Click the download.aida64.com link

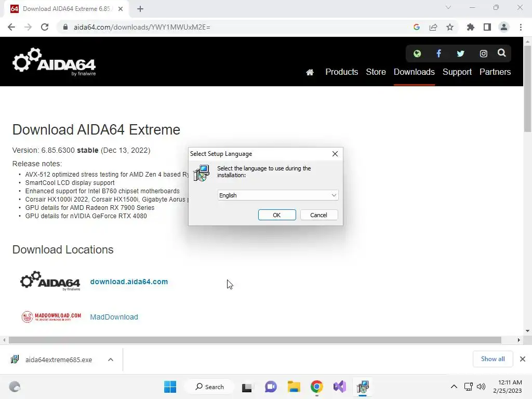129,282
